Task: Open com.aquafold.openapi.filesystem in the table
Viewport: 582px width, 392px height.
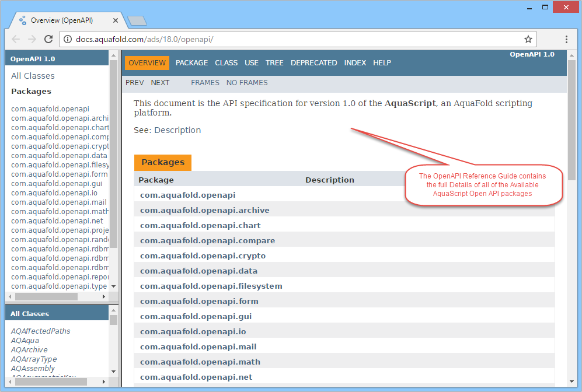Action: pos(211,286)
